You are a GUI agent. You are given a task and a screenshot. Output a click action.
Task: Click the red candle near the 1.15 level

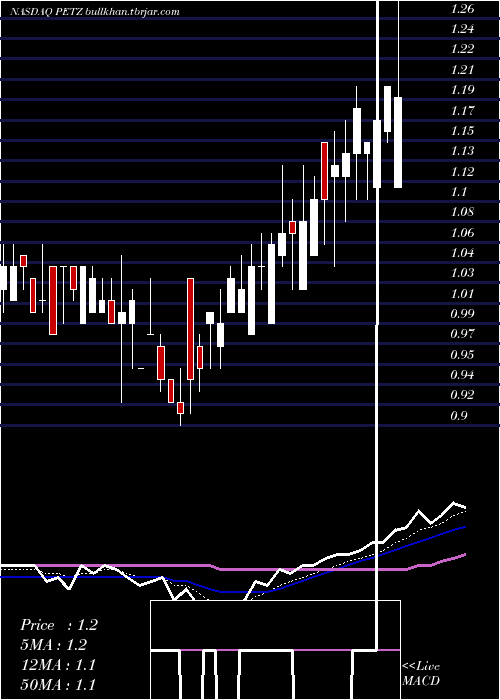click(x=325, y=171)
